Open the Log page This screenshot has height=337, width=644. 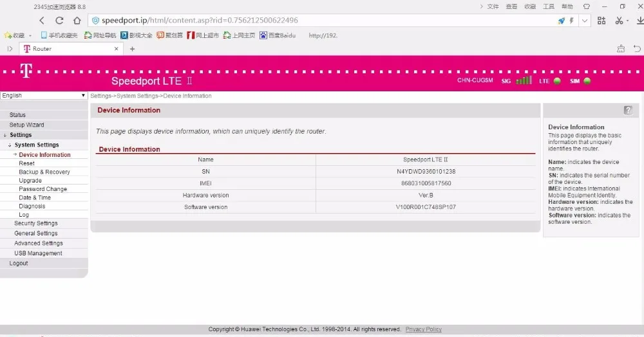click(x=24, y=215)
